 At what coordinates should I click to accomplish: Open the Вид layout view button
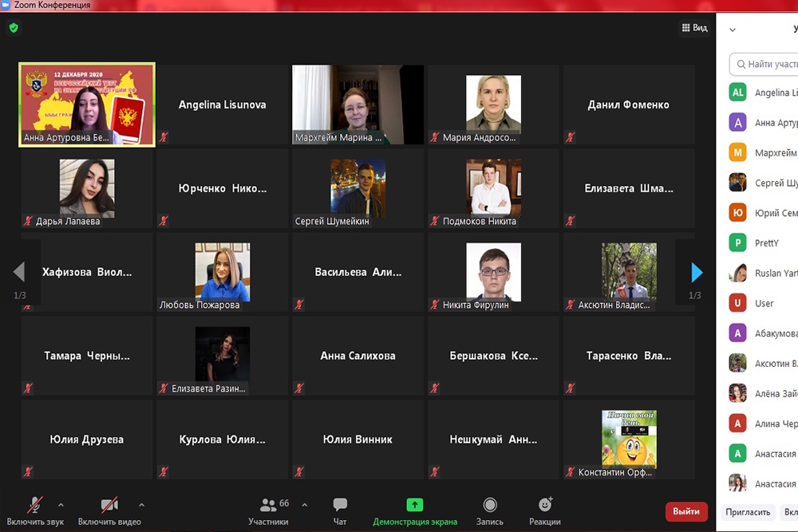point(694,27)
